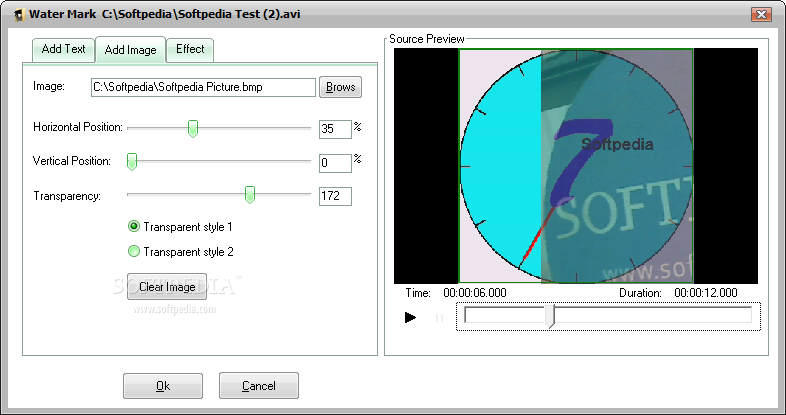Click the Water Mark title bar icon
786x415 pixels.
point(19,15)
